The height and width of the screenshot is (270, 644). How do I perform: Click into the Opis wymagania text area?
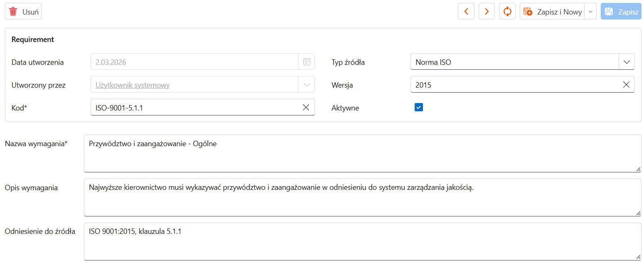(363, 197)
